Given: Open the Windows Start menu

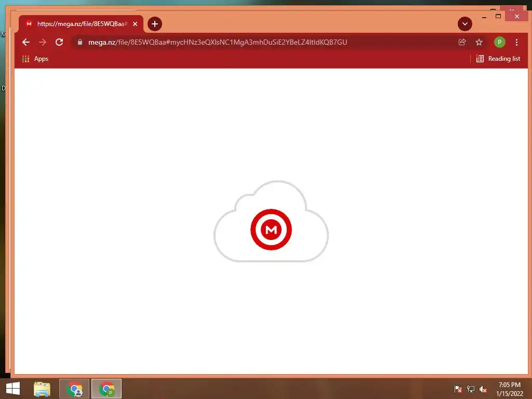Looking at the screenshot, I should click(13, 389).
